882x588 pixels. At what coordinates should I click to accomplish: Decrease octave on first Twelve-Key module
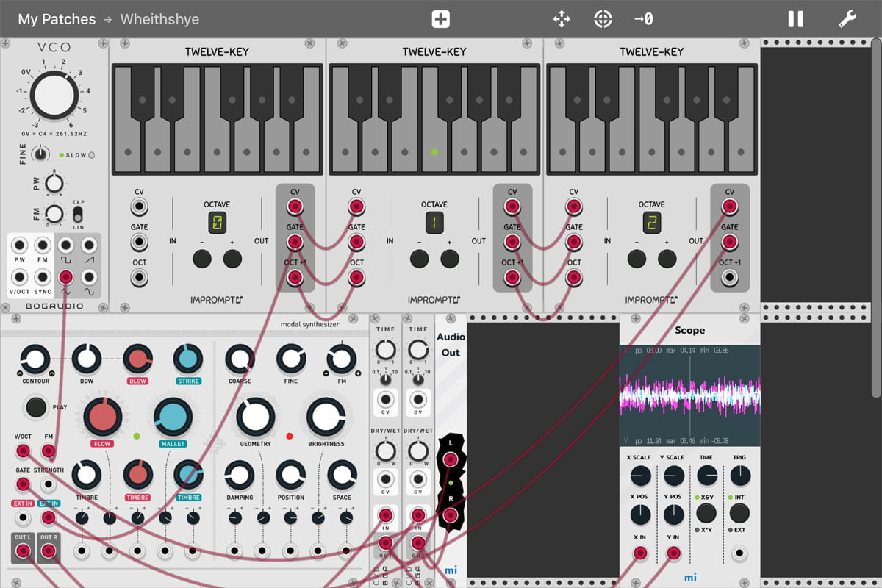pyautogui.click(x=202, y=259)
